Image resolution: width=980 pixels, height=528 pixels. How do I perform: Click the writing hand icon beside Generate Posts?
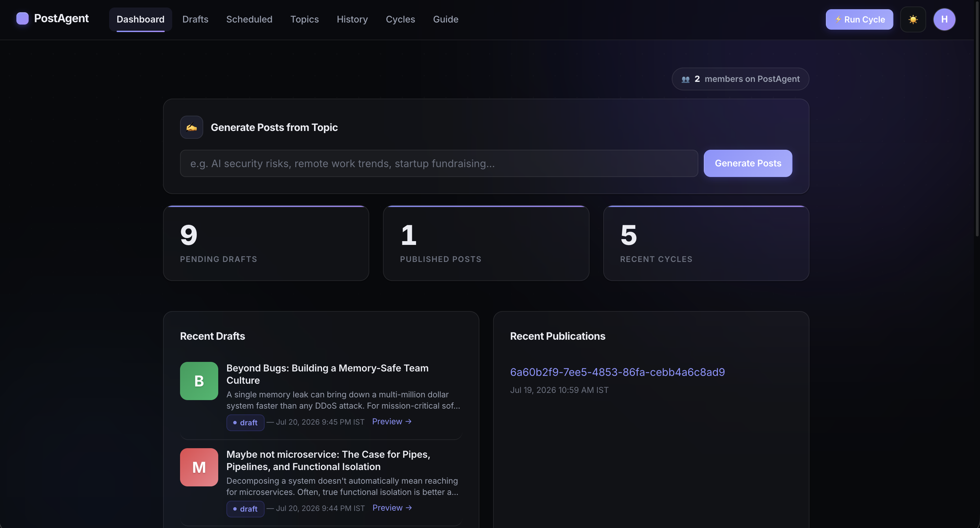191,127
